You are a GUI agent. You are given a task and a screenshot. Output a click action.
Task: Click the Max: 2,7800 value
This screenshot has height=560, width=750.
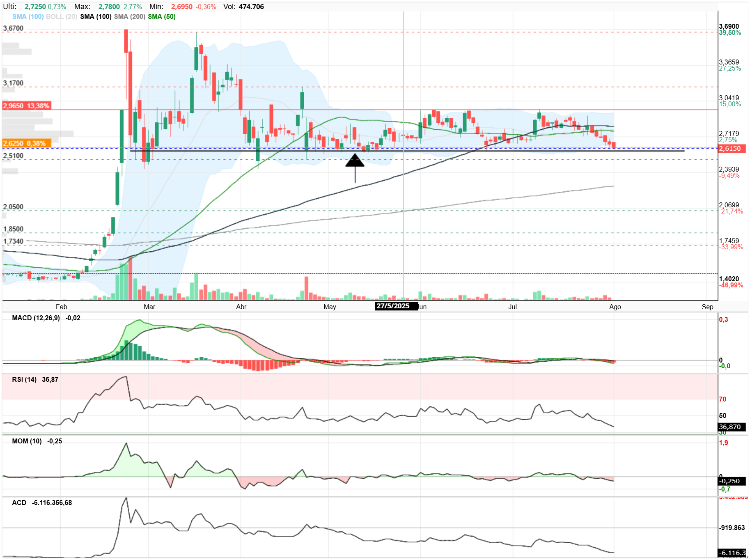click(x=109, y=7)
